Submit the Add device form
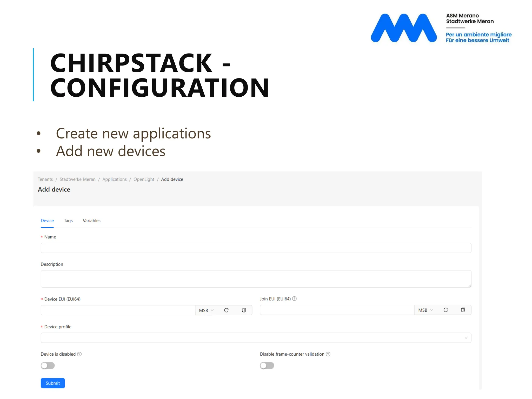 pos(53,383)
